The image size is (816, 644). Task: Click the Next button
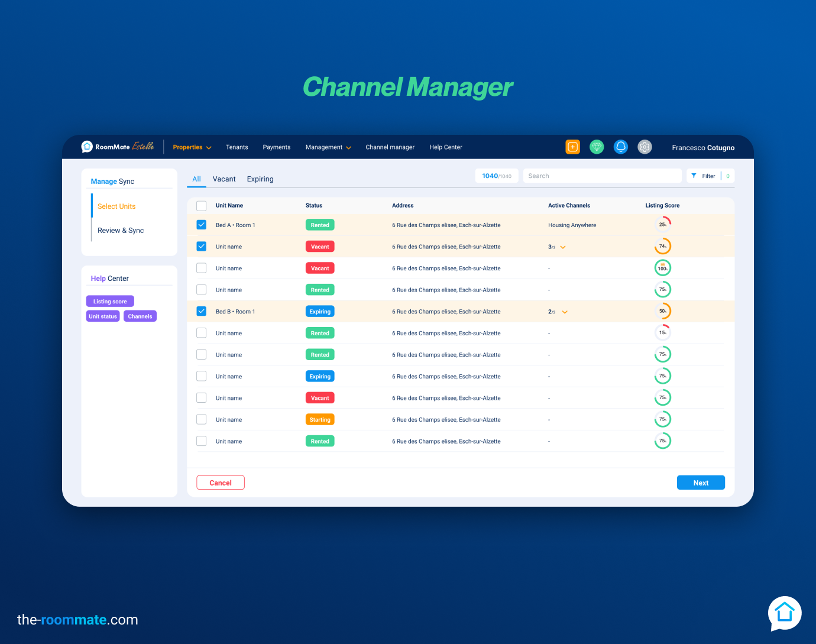click(x=701, y=483)
